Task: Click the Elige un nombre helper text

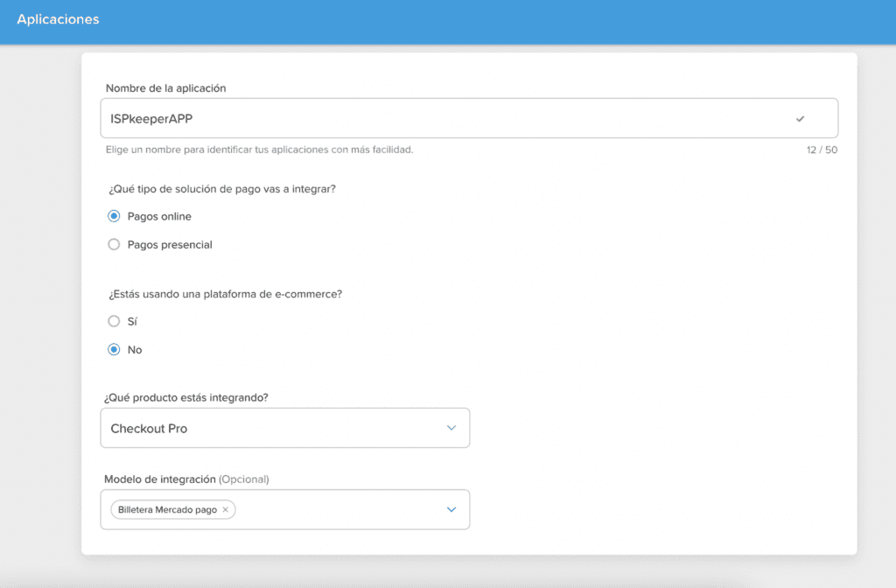Action: 259,150
